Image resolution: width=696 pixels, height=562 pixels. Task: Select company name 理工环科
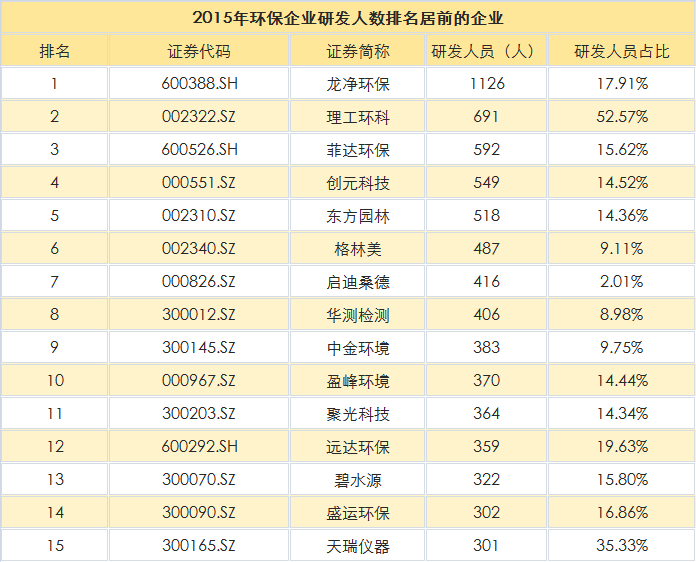(358, 117)
